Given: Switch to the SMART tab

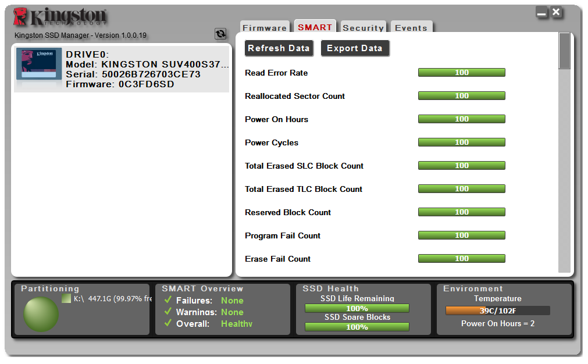Looking at the screenshot, I should [315, 26].
